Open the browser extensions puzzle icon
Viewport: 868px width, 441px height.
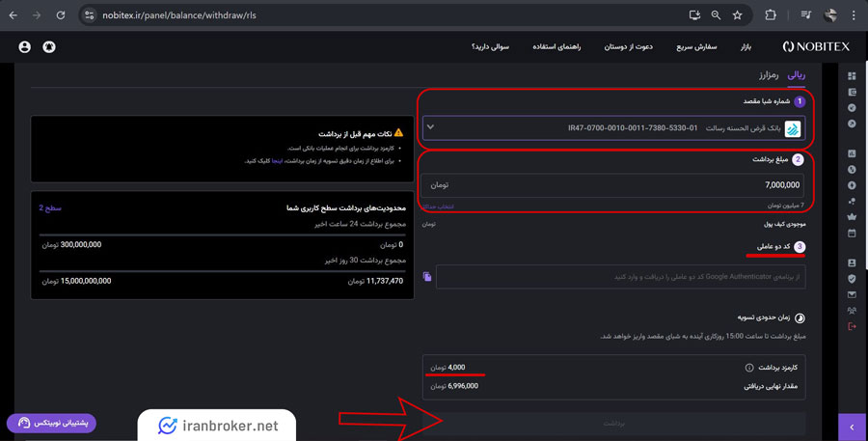coord(770,15)
